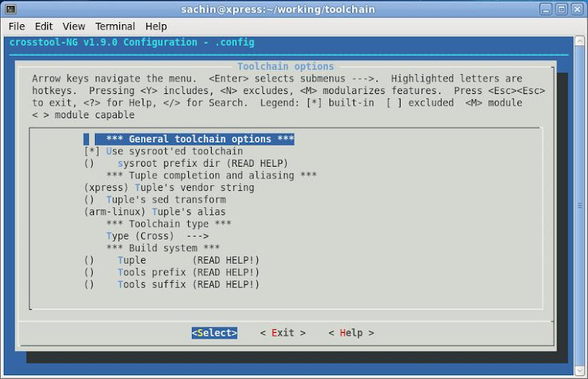
Task: Click the scrollbar up arrow
Action: [x=580, y=41]
